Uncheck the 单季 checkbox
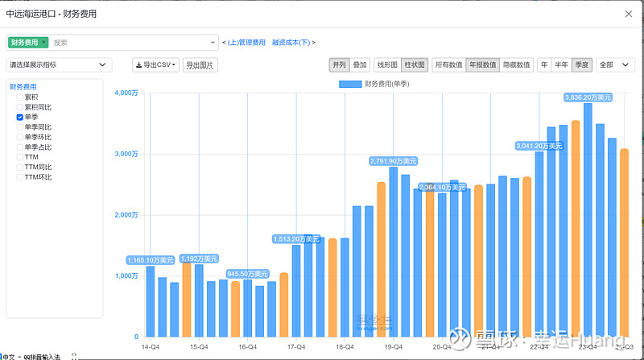The height and width of the screenshot is (360, 644). (19, 117)
